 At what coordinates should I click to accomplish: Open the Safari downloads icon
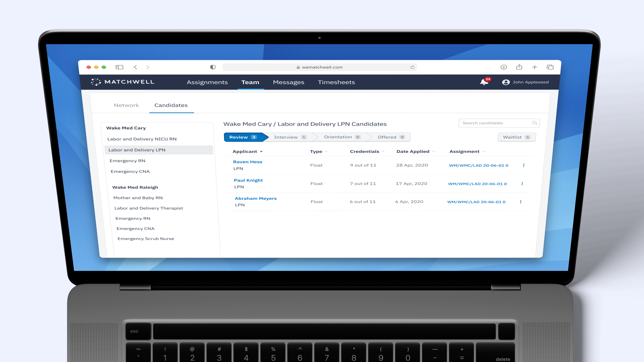(504, 67)
